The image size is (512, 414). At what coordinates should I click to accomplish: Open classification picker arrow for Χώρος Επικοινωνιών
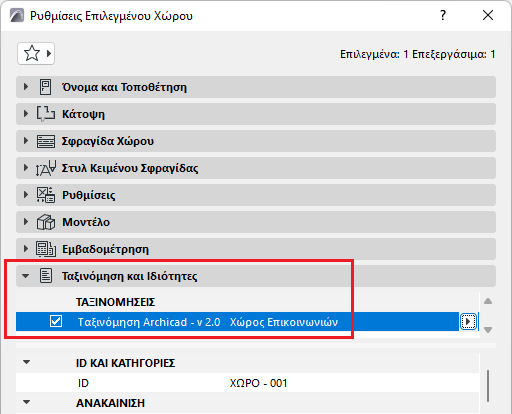pos(468,322)
